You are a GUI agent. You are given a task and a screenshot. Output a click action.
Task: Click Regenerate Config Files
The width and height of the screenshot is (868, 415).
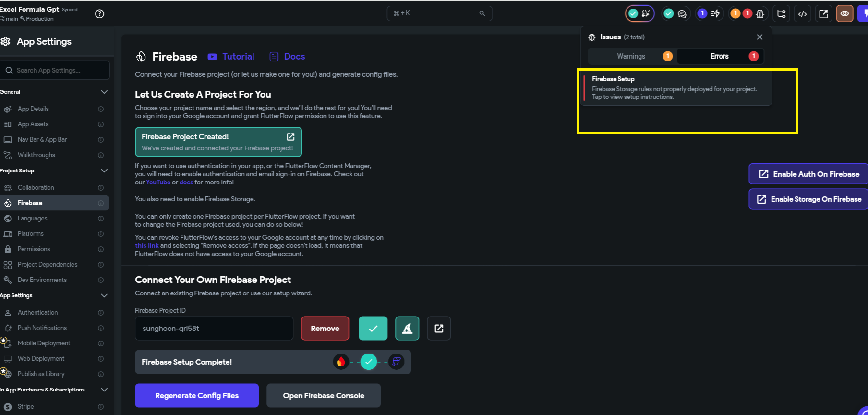(x=197, y=396)
